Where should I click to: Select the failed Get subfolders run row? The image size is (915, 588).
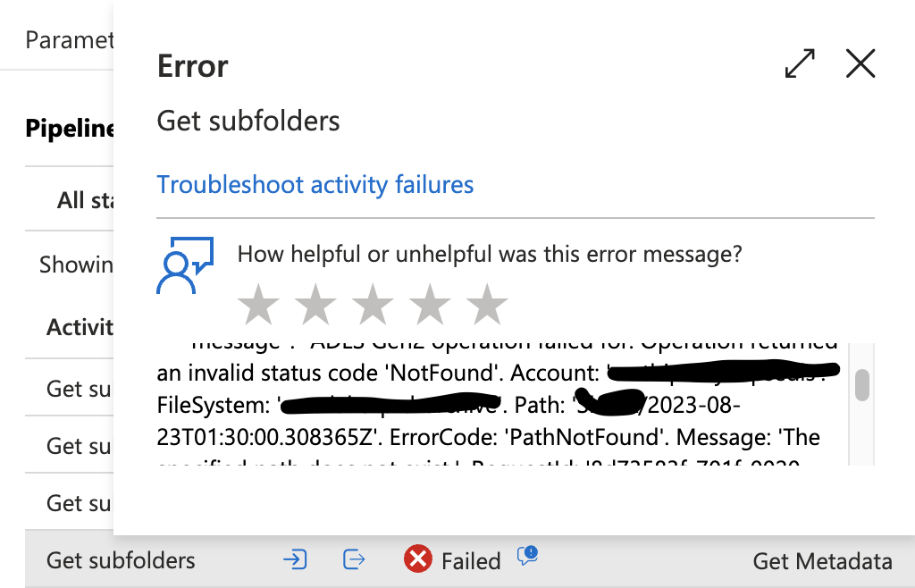click(121, 559)
